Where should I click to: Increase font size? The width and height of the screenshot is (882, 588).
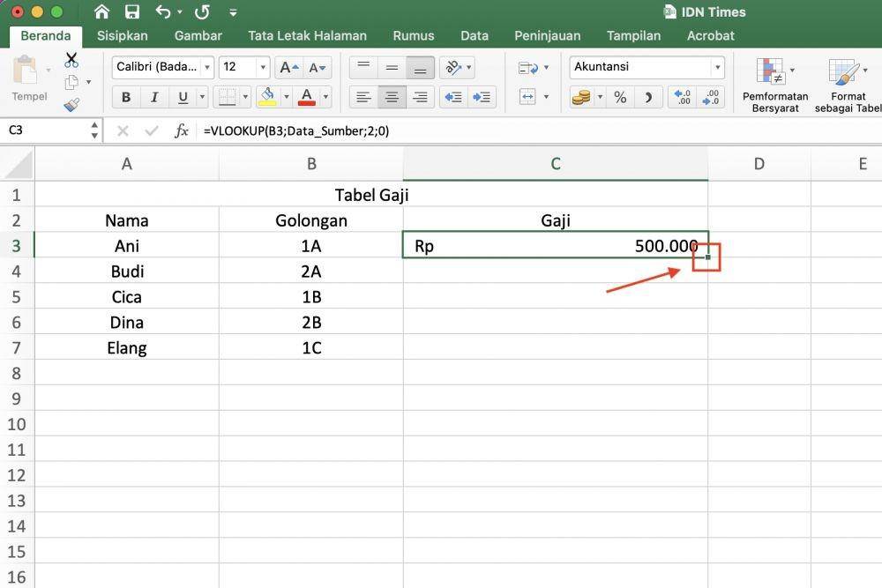[x=288, y=68]
